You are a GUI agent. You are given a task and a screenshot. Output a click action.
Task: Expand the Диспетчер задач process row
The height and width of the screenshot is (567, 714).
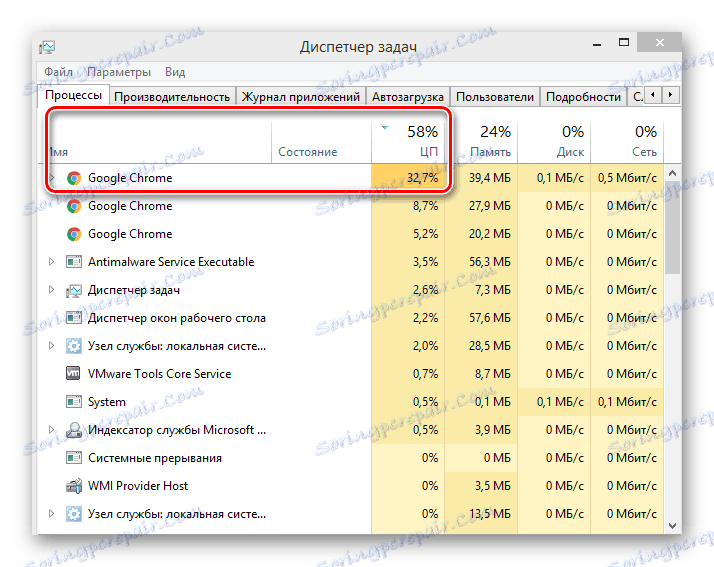coord(52,290)
